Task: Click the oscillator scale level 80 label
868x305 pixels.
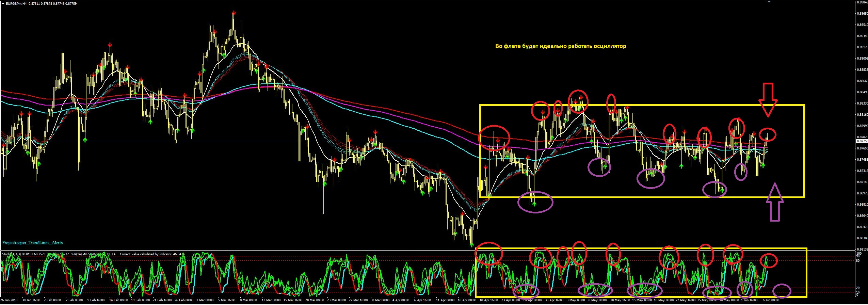Action: click(858, 261)
